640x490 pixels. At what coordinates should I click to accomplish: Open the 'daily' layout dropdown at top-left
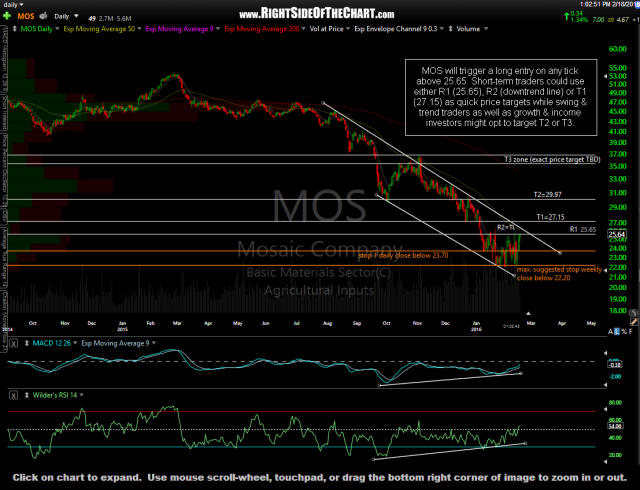[13, 4]
